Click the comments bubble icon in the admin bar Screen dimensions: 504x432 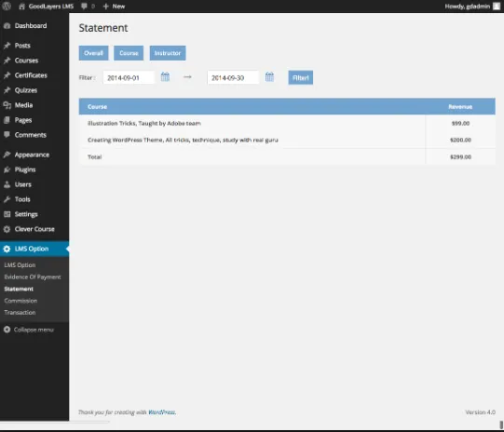[84, 7]
